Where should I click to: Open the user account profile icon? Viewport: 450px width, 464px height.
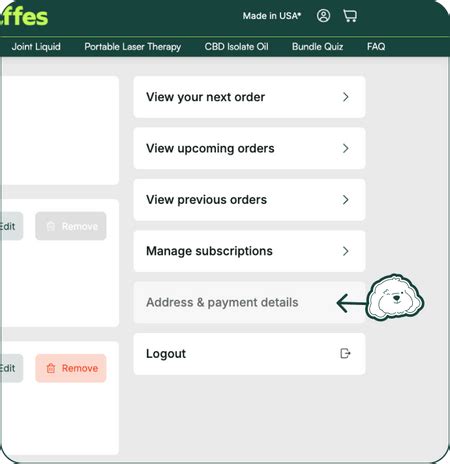point(323,16)
